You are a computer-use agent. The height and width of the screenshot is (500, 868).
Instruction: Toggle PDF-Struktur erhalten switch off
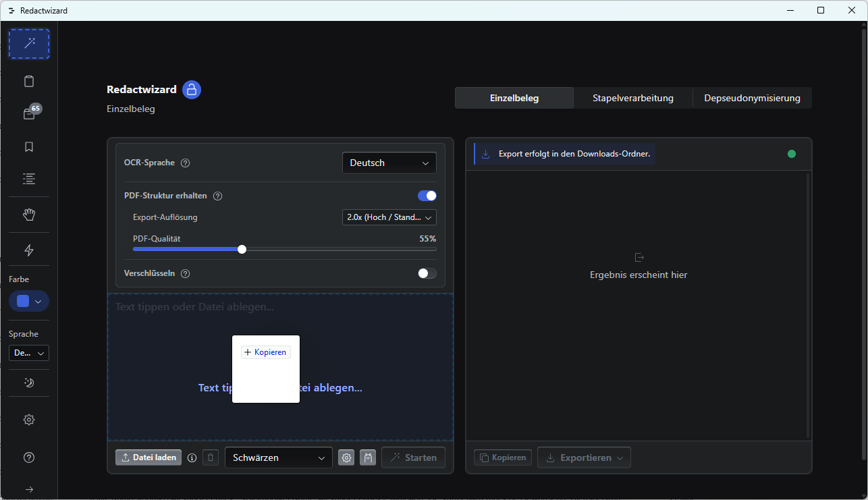pyautogui.click(x=427, y=196)
